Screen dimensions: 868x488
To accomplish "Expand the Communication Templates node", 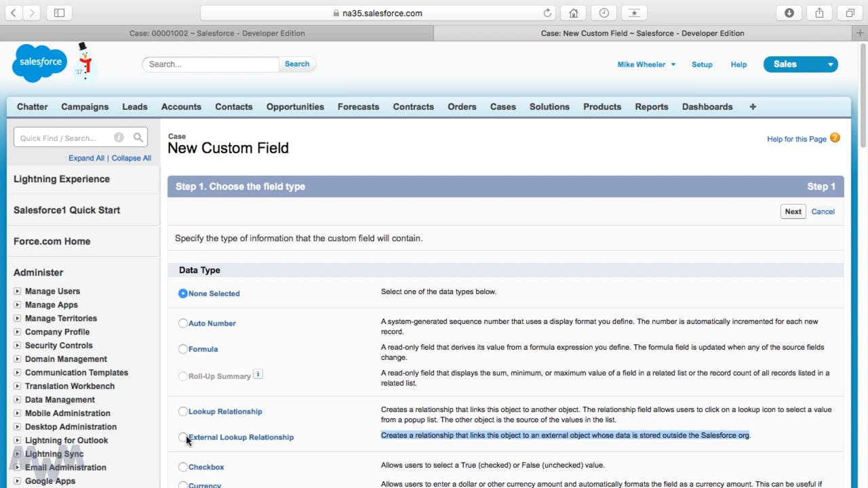I will point(17,373).
